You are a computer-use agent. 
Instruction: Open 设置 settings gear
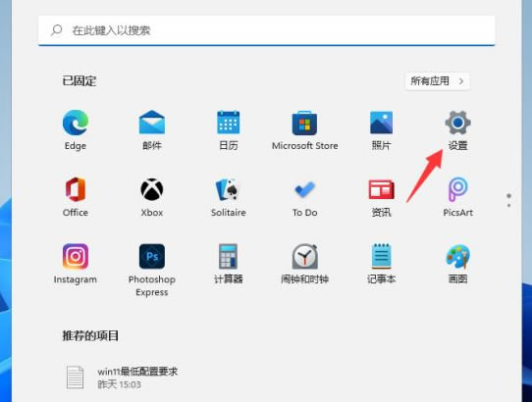pyautogui.click(x=457, y=129)
